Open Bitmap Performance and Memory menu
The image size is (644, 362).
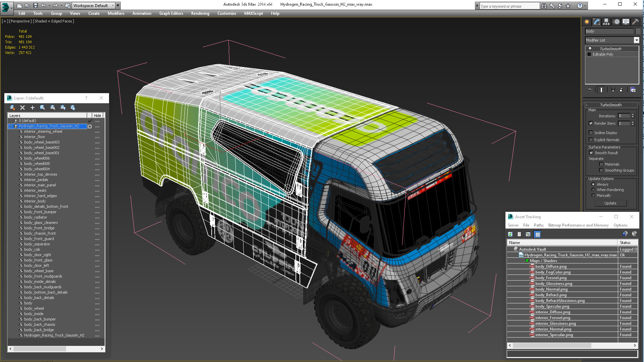578,225
